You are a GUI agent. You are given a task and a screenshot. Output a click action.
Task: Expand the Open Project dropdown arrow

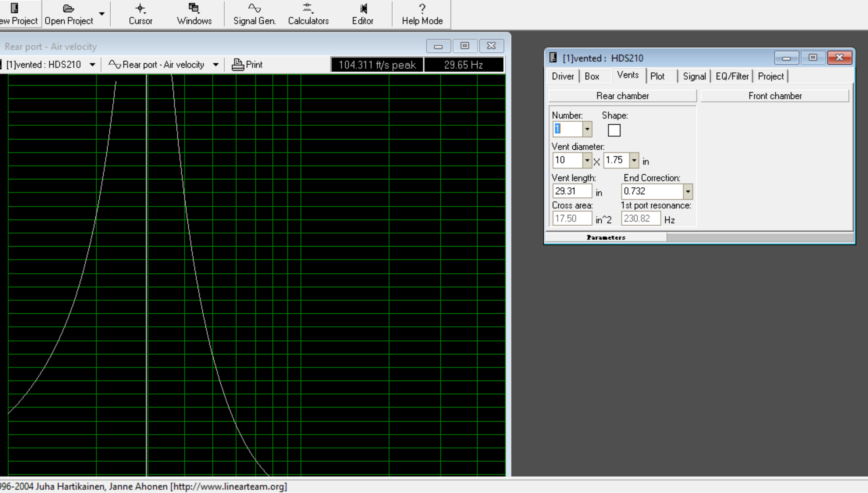(102, 14)
